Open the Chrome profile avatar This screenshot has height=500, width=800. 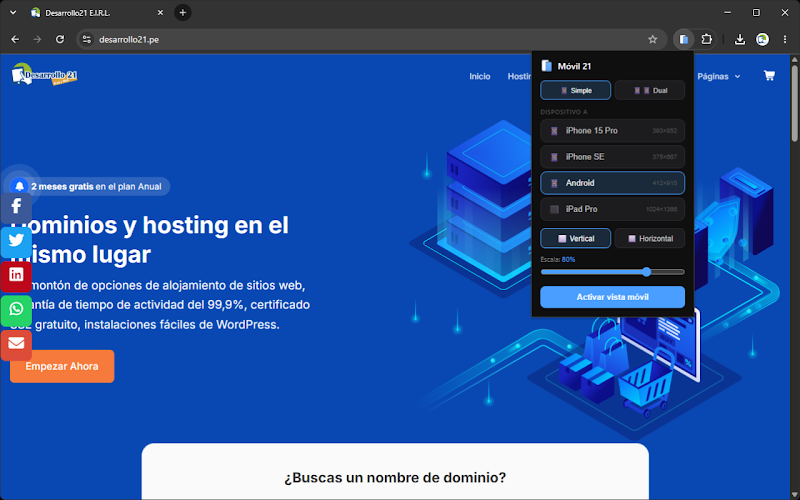click(x=762, y=39)
